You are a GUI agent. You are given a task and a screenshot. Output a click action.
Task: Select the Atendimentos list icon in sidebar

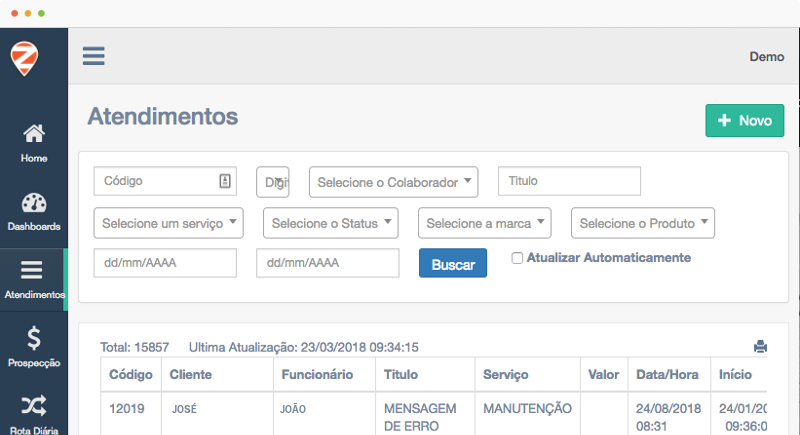pos(33,271)
